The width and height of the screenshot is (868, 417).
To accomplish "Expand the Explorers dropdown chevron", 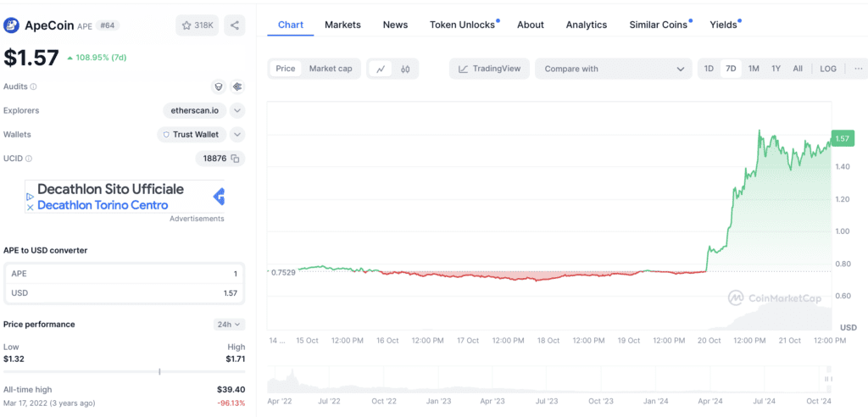I will point(237,111).
